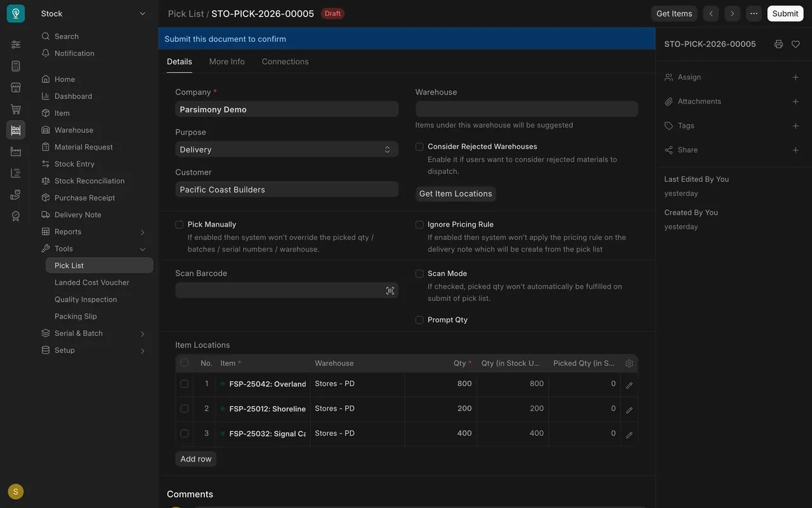This screenshot has width=812, height=508.
Task: Tick the Prompt Qty checkbox
Action: 419,320
